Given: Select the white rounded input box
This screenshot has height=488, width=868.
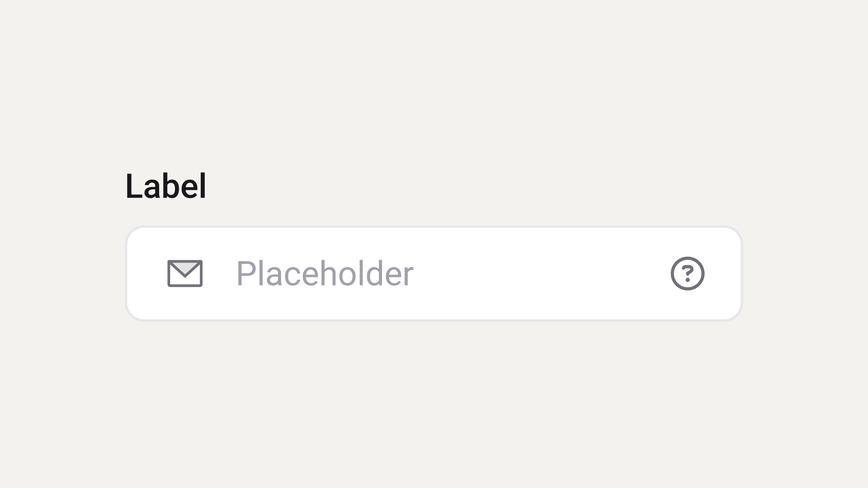Looking at the screenshot, I should pos(434,273).
